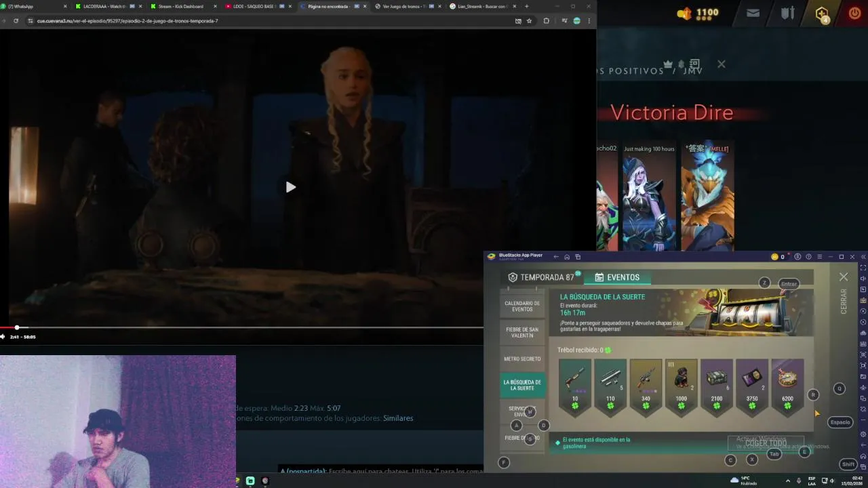
Task: Reload the current browser page
Action: pyautogui.click(x=16, y=21)
